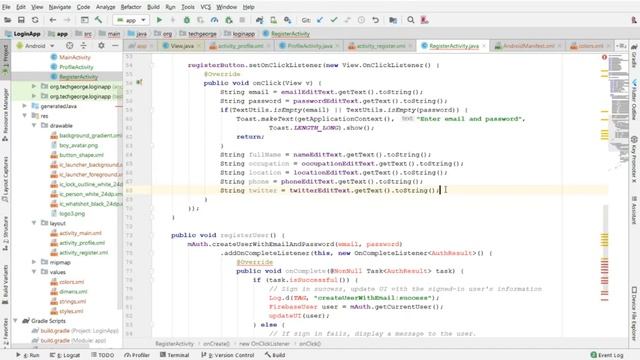Open the Android project view dropdown

(35, 46)
